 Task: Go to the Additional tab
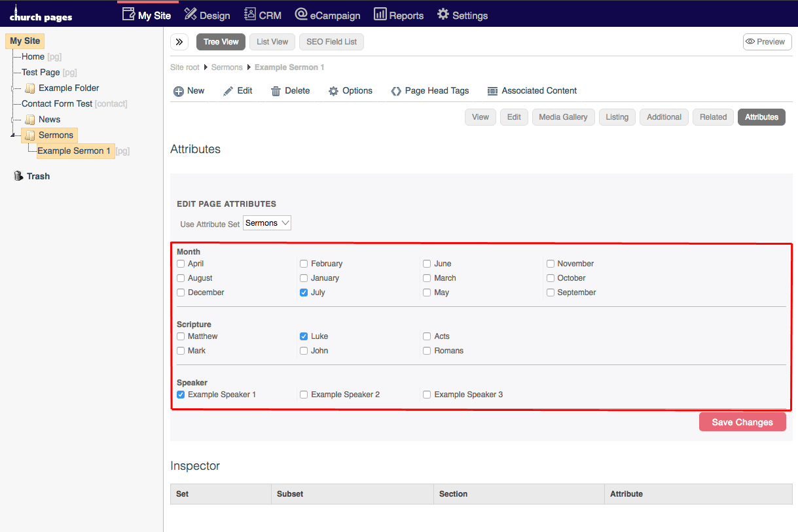[664, 117]
